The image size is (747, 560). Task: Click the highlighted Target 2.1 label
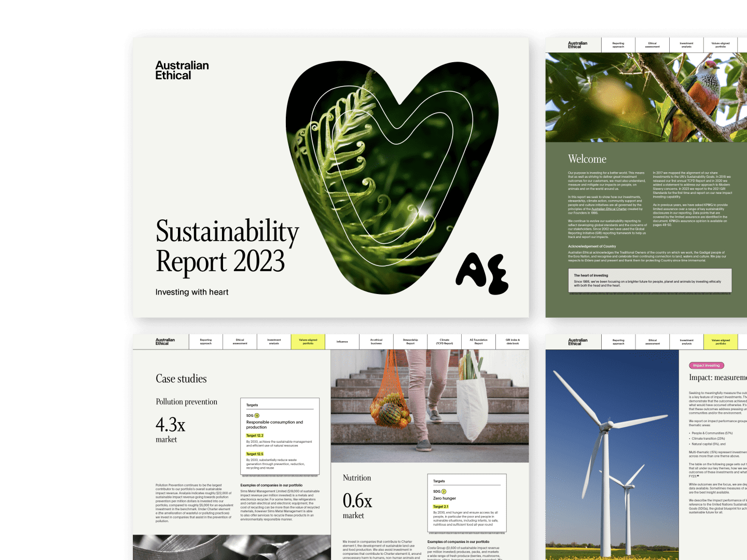441,507
